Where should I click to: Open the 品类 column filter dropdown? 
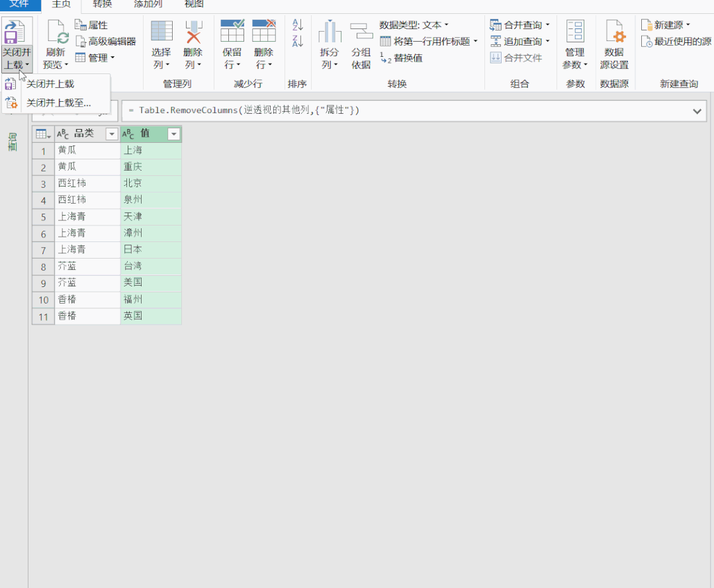coord(112,134)
